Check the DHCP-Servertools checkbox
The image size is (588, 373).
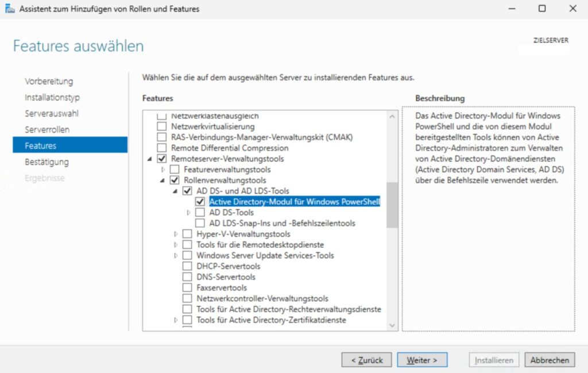click(x=187, y=267)
